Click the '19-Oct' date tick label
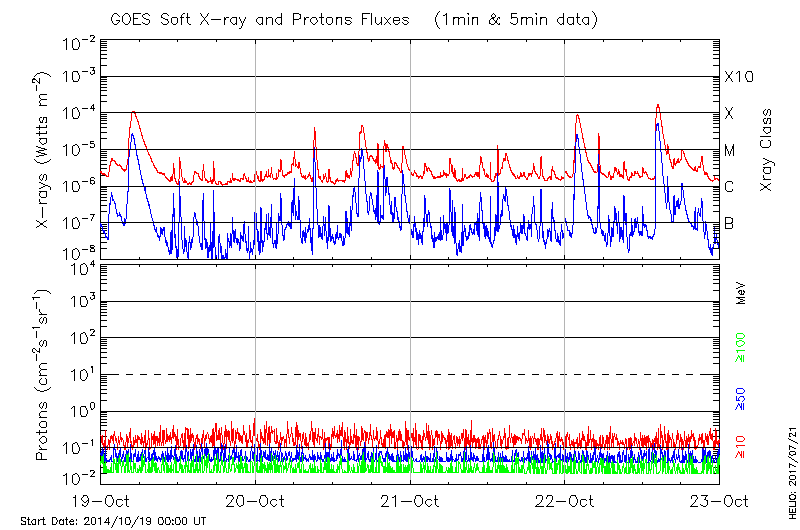Image resolution: width=800 pixels, height=530 pixels. pyautogui.click(x=100, y=502)
